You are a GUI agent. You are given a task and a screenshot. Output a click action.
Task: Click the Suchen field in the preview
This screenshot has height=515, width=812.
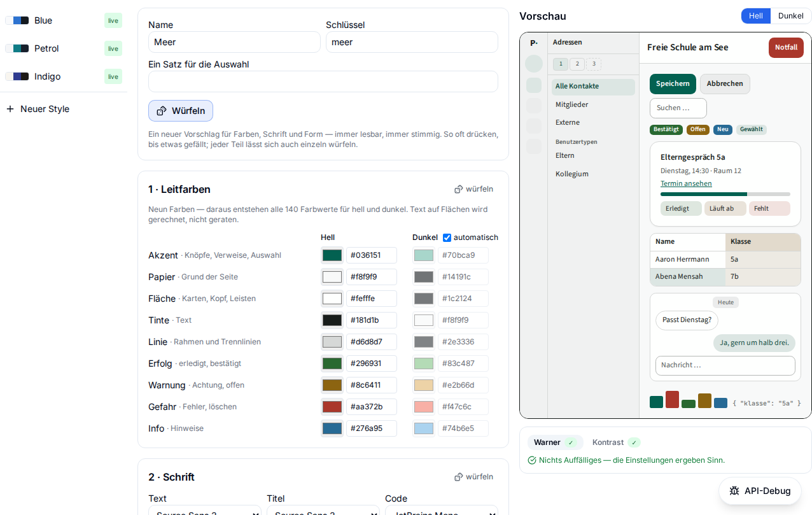tap(678, 108)
